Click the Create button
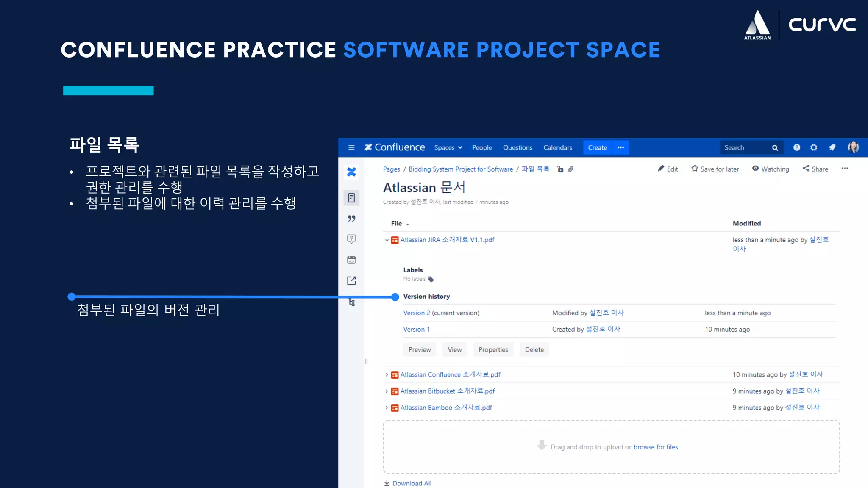The image size is (868, 488). tap(598, 147)
